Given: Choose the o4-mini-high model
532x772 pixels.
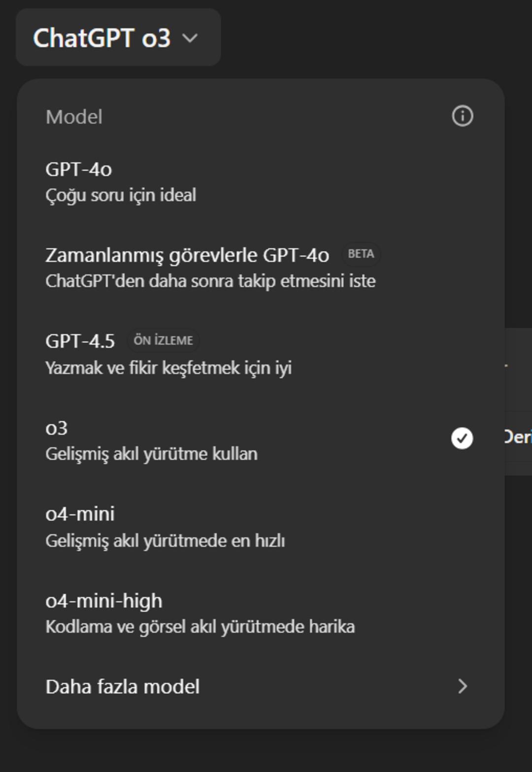Looking at the screenshot, I should (x=104, y=601).
